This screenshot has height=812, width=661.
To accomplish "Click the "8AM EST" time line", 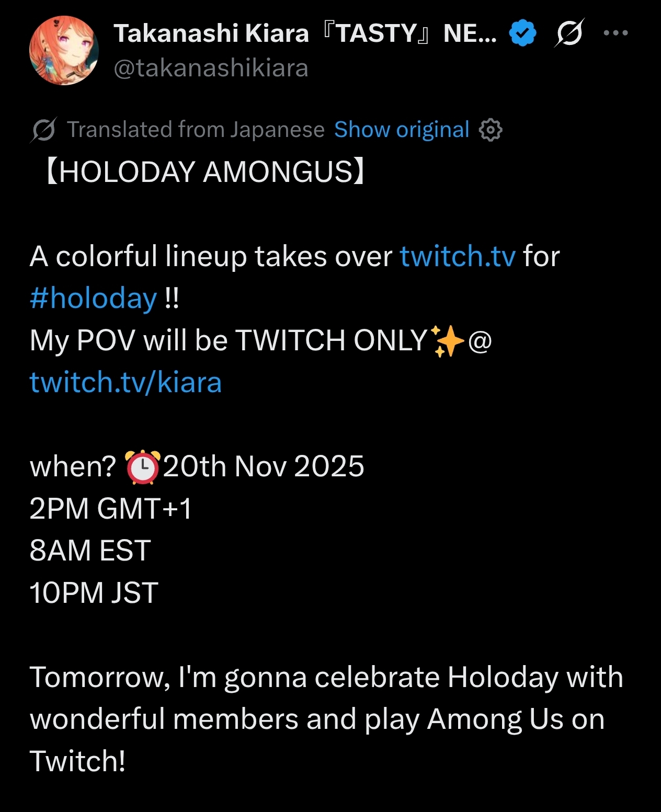I will pyautogui.click(x=90, y=551).
